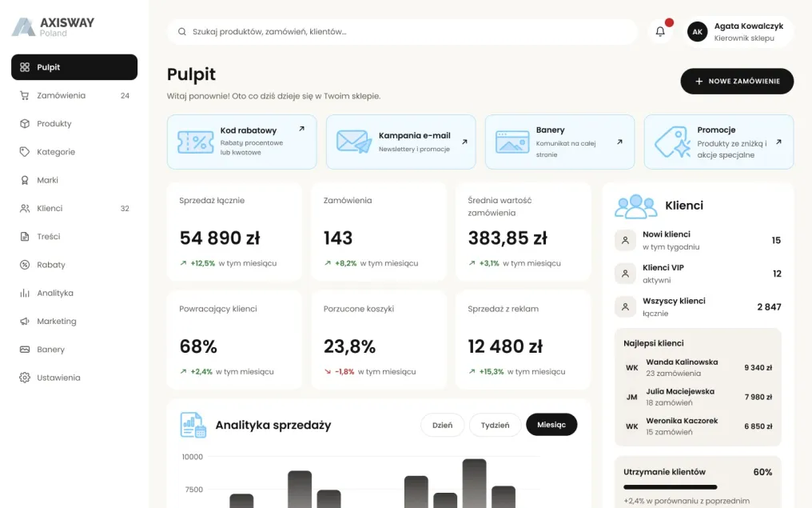Click the Marketing megaphone icon

click(24, 322)
